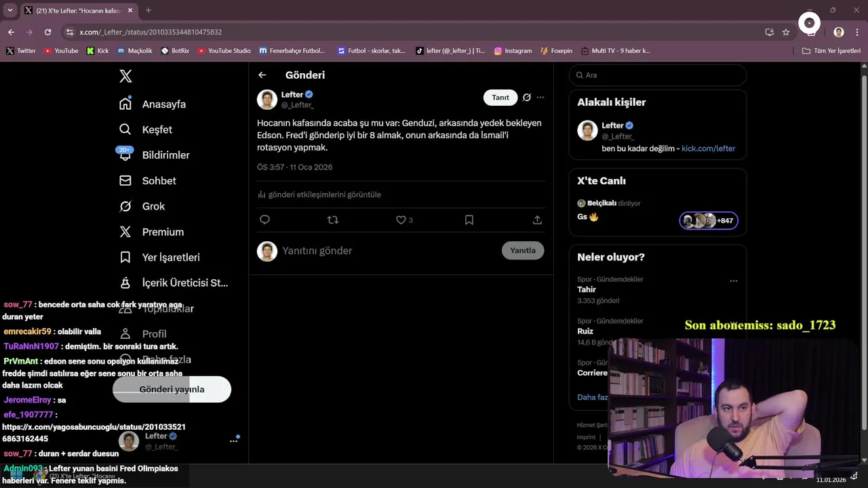Open Grok from sidebar
The width and height of the screenshot is (868, 488).
click(x=142, y=206)
